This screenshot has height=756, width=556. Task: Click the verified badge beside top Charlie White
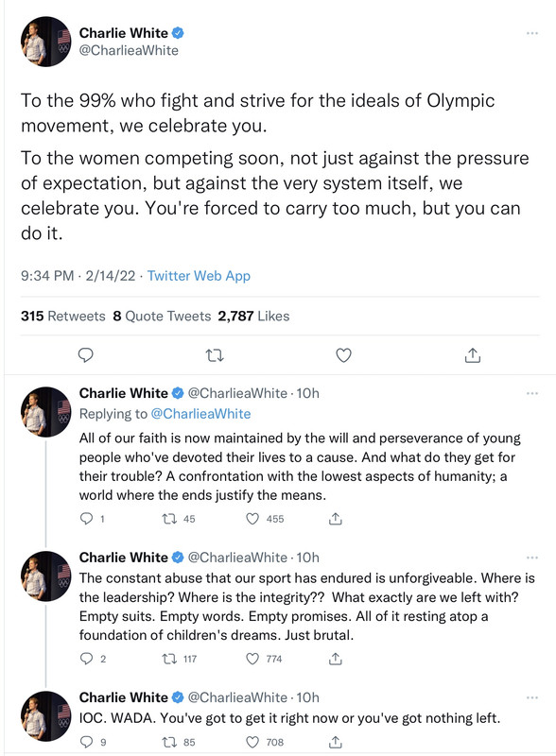pyautogui.click(x=178, y=33)
